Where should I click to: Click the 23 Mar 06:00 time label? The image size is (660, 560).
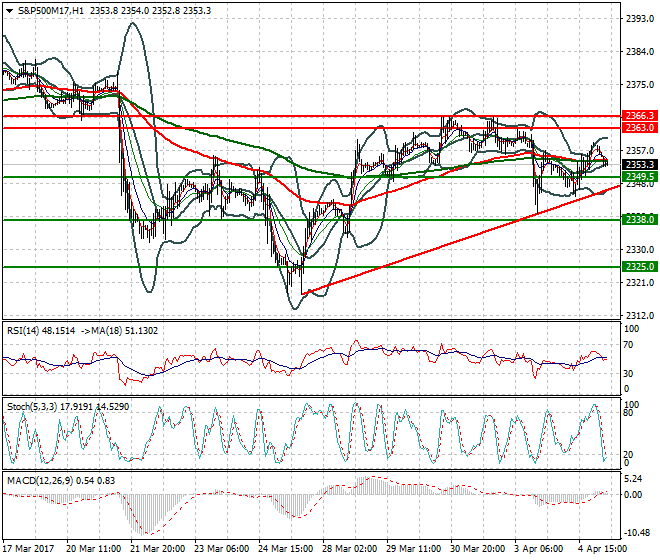[221, 549]
